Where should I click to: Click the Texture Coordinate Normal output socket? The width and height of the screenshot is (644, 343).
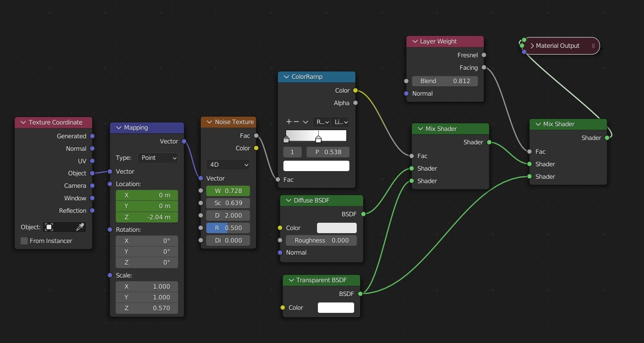tap(92, 149)
